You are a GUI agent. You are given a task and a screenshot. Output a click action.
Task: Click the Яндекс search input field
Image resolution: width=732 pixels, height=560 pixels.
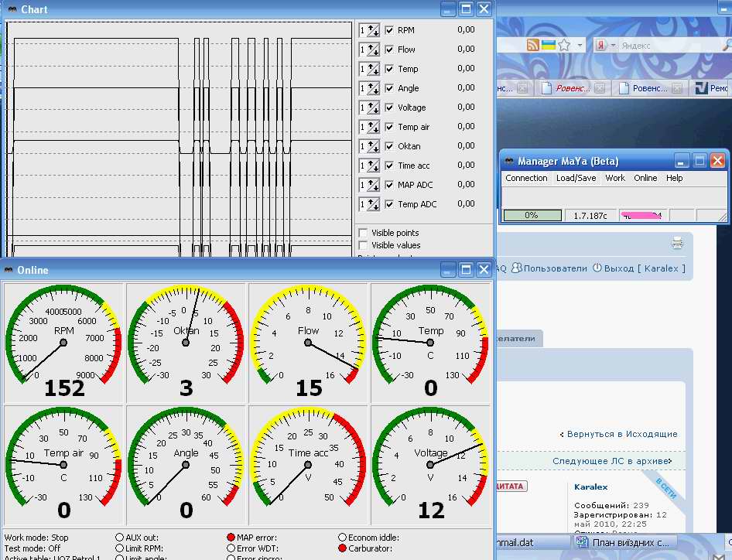click(x=665, y=46)
